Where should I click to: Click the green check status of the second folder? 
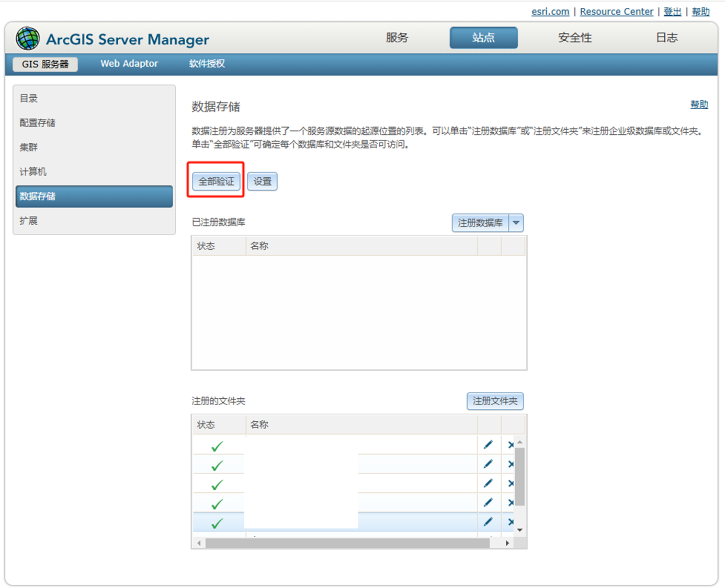click(217, 466)
